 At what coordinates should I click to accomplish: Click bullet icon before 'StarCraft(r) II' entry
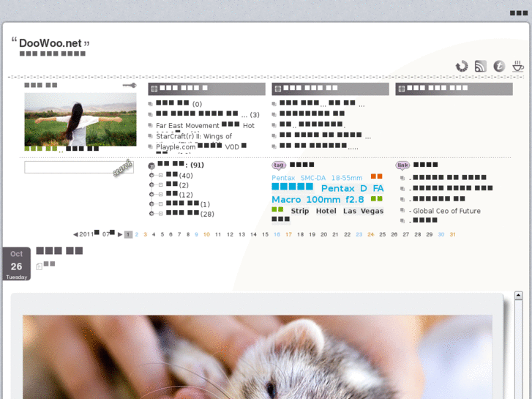click(151, 136)
